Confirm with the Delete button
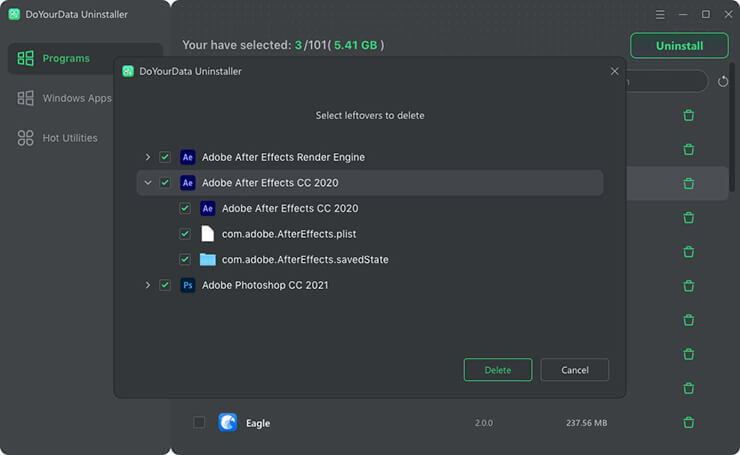 [498, 370]
